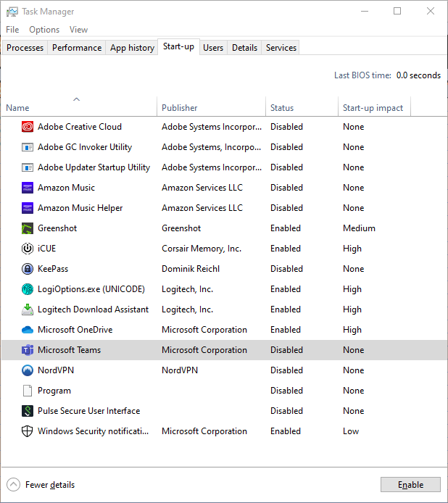Select the Microsoft OneDrive cloud icon

pyautogui.click(x=28, y=330)
